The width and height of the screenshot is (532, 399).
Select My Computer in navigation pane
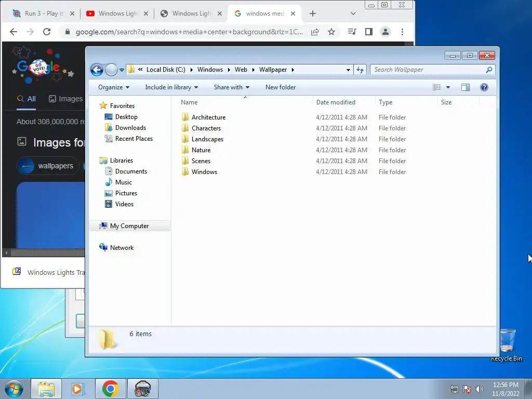(x=130, y=226)
